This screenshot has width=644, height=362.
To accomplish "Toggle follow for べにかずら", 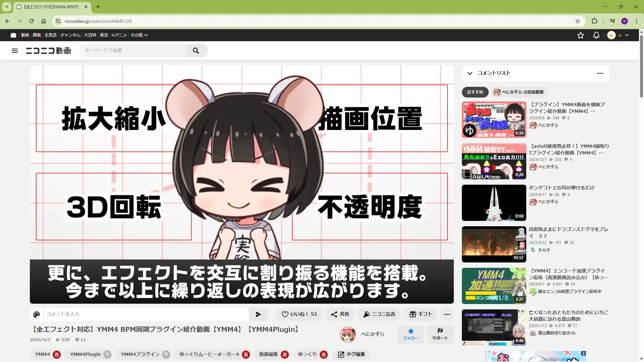I will 411,334.
